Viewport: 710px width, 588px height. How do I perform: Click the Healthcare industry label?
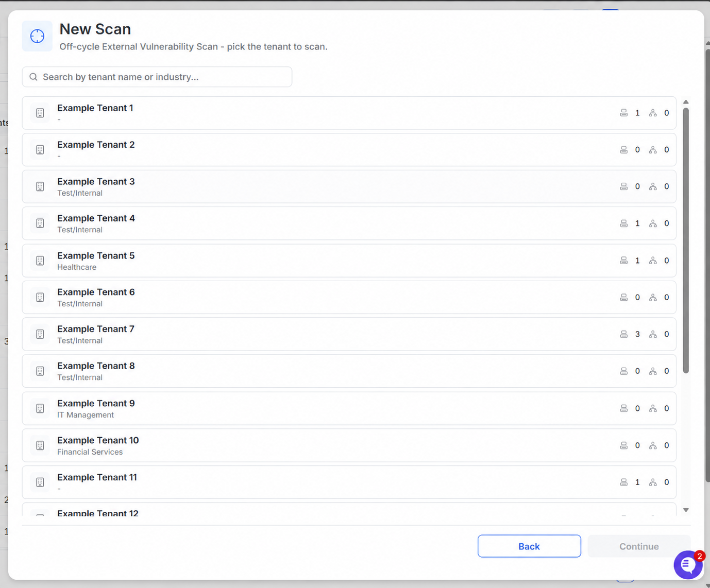coord(77,267)
